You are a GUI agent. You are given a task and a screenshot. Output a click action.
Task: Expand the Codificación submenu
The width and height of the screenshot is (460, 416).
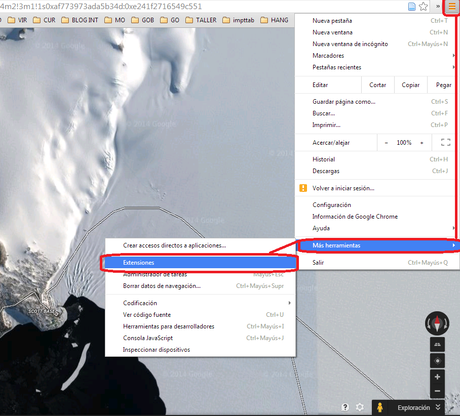[x=200, y=303]
